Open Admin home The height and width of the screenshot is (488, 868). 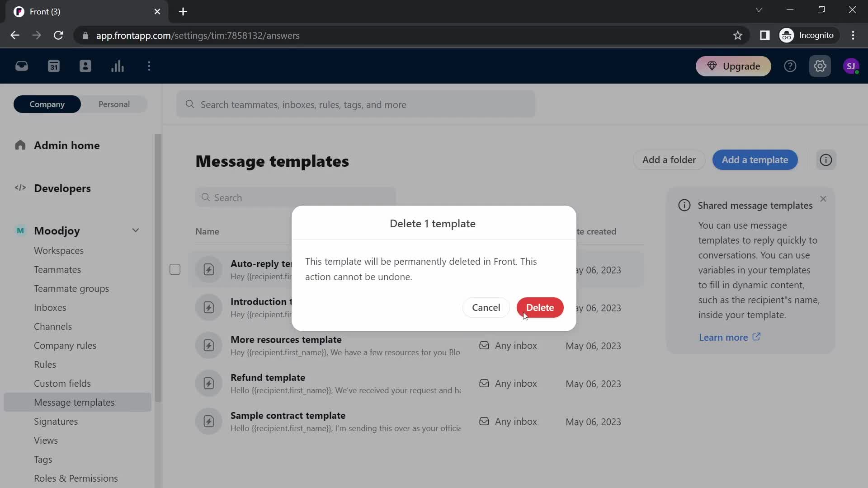coord(67,145)
